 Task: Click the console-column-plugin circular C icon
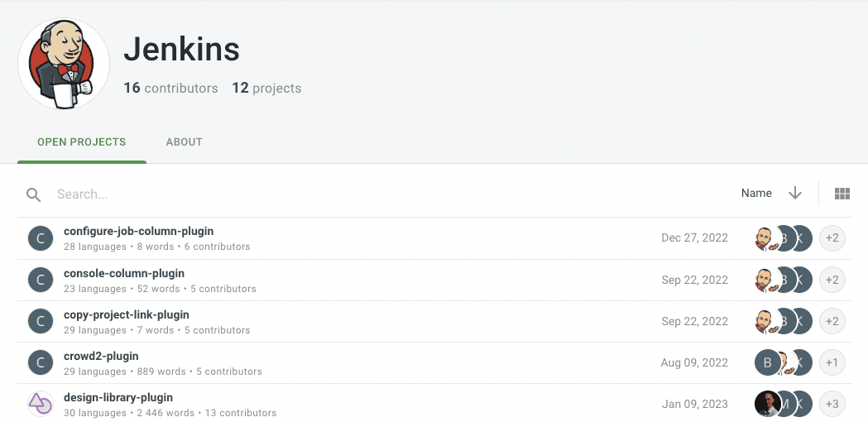(x=41, y=280)
